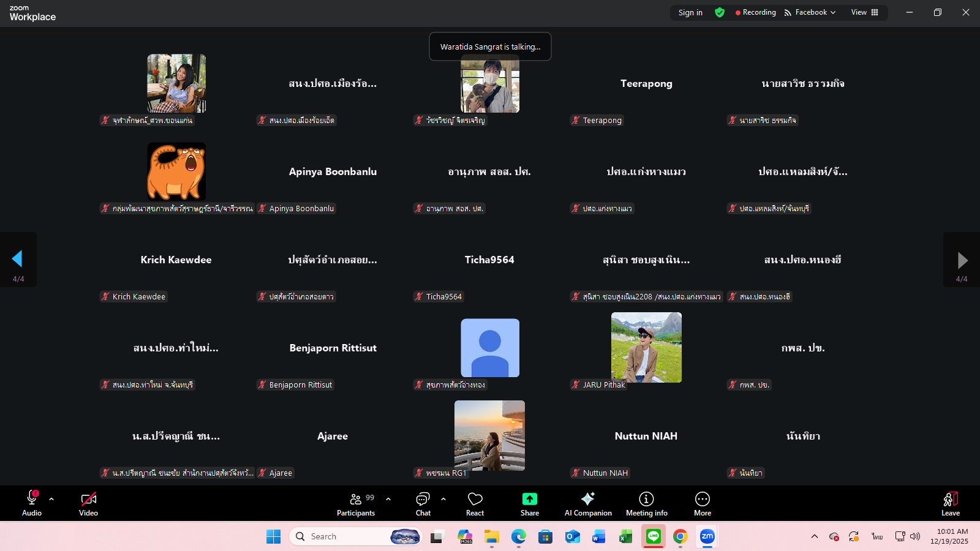Open Google Chrome from the taskbar
980x551 pixels.
click(680, 536)
